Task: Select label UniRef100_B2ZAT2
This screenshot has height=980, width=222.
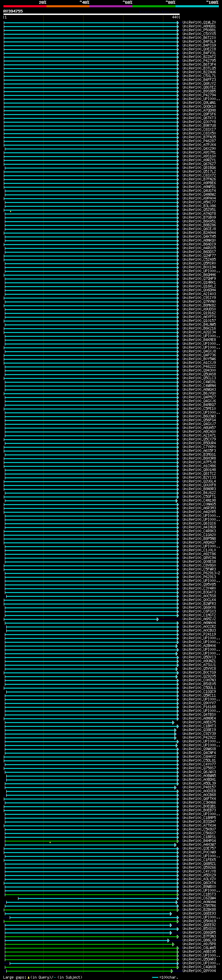Action: 199,57
